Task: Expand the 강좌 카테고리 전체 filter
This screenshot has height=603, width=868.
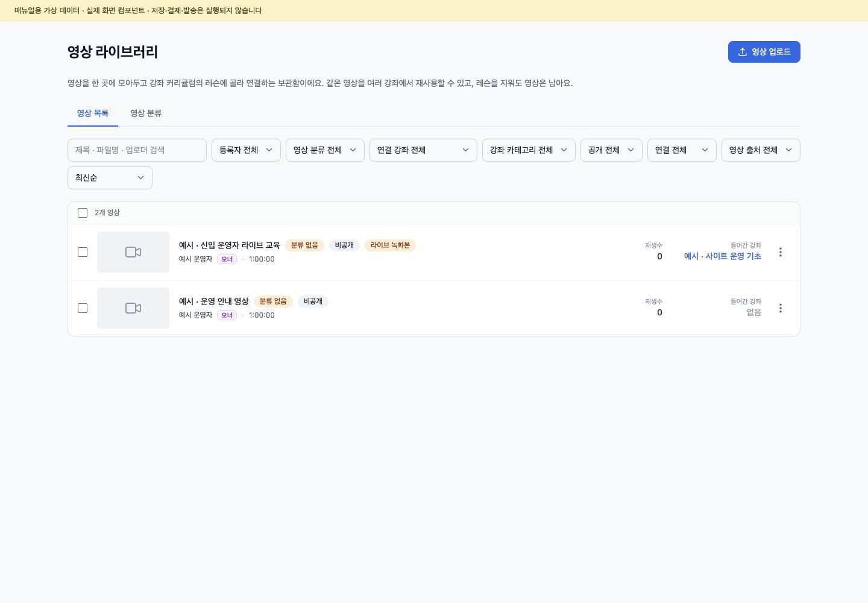Action: tap(529, 150)
